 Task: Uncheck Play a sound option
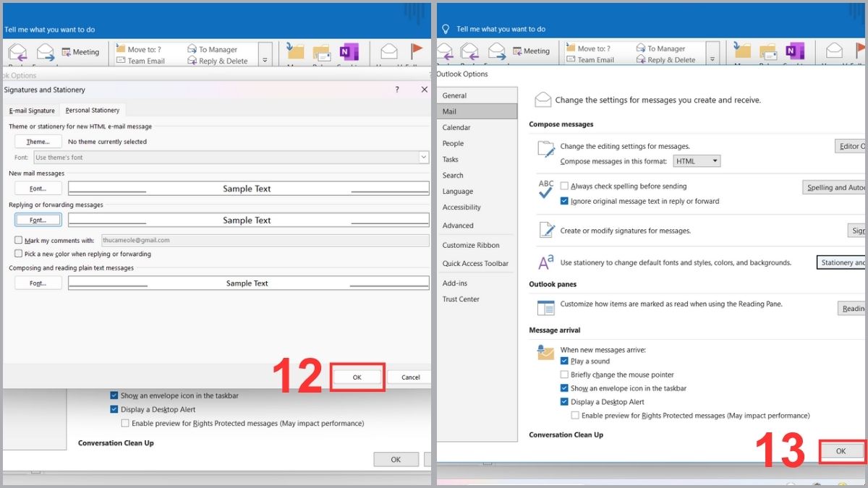565,361
